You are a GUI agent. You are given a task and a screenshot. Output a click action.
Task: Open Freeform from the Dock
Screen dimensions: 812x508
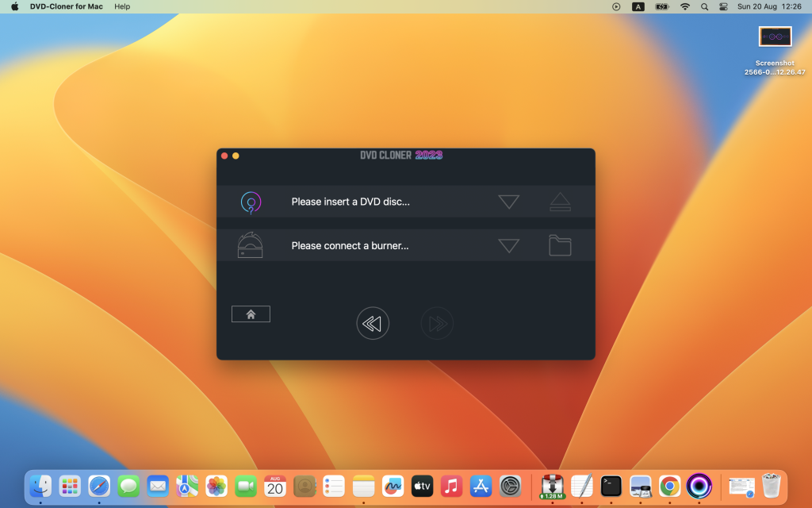pos(393,487)
